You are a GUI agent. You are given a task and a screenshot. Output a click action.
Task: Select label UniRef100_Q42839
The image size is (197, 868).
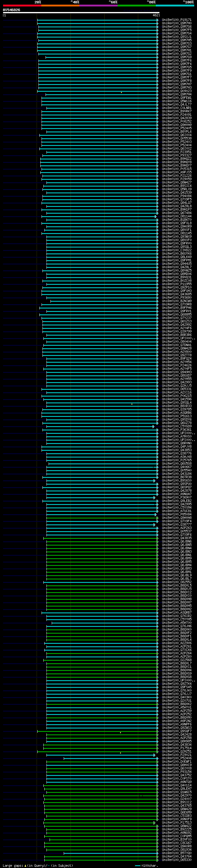176,118
